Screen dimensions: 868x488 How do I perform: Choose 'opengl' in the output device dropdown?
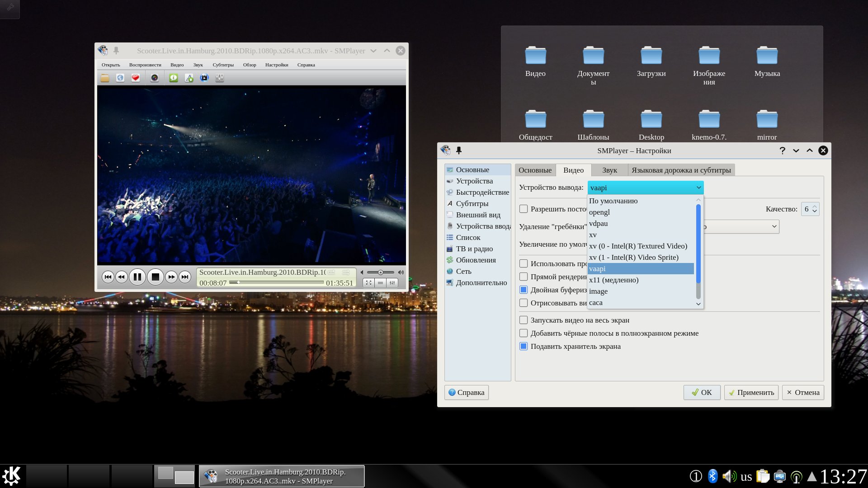(x=599, y=212)
